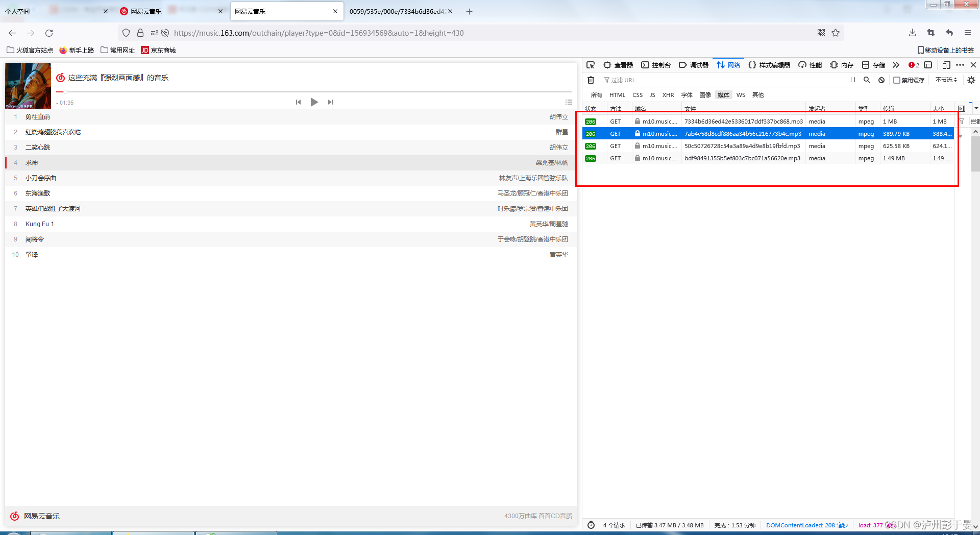Image resolution: width=980 pixels, height=535 pixels.
Task: Filter requests by 所有 (all)
Action: click(x=596, y=95)
